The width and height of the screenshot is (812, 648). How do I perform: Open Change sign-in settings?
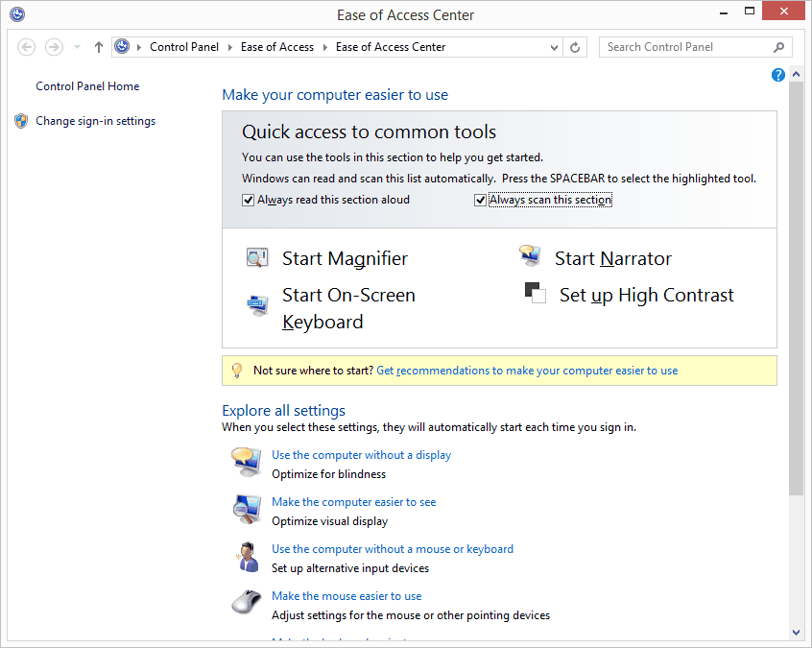[x=95, y=121]
